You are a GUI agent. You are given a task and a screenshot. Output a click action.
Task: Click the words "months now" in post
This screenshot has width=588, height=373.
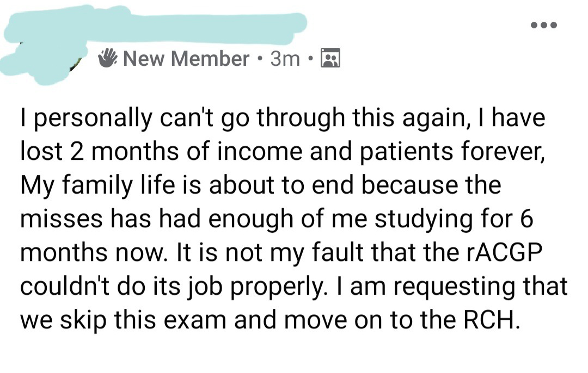point(83,253)
